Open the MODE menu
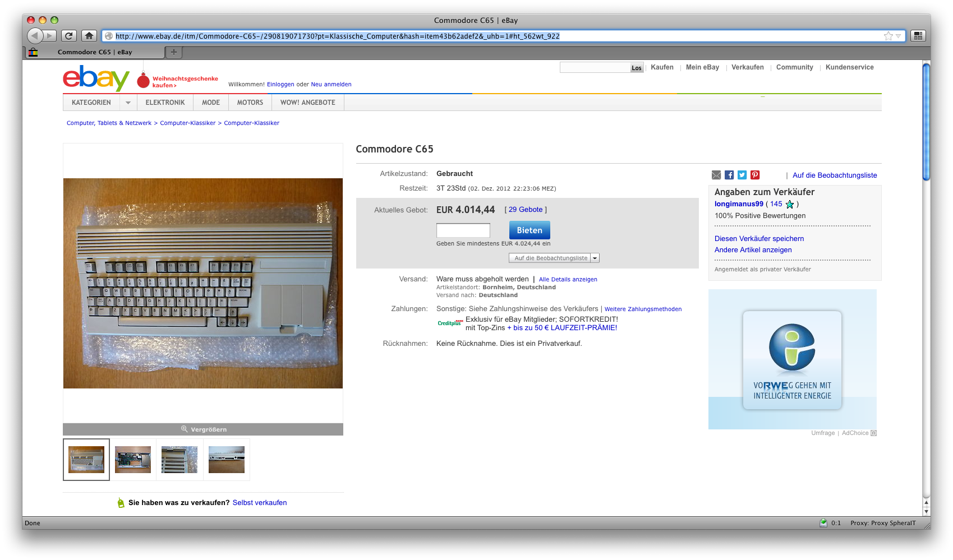This screenshot has height=560, width=953. pos(211,103)
